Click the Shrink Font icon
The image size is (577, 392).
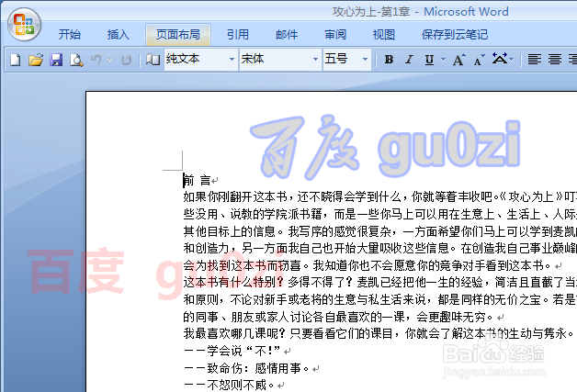(x=479, y=59)
